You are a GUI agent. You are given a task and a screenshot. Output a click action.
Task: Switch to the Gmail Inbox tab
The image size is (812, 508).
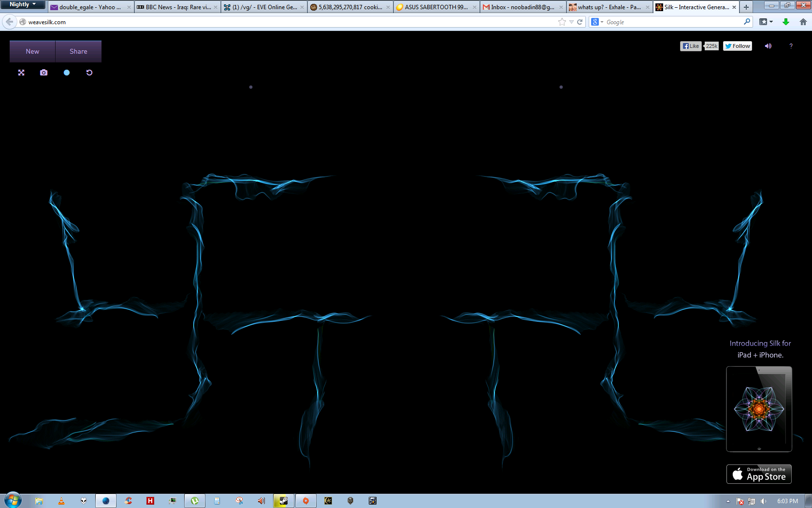click(523, 7)
